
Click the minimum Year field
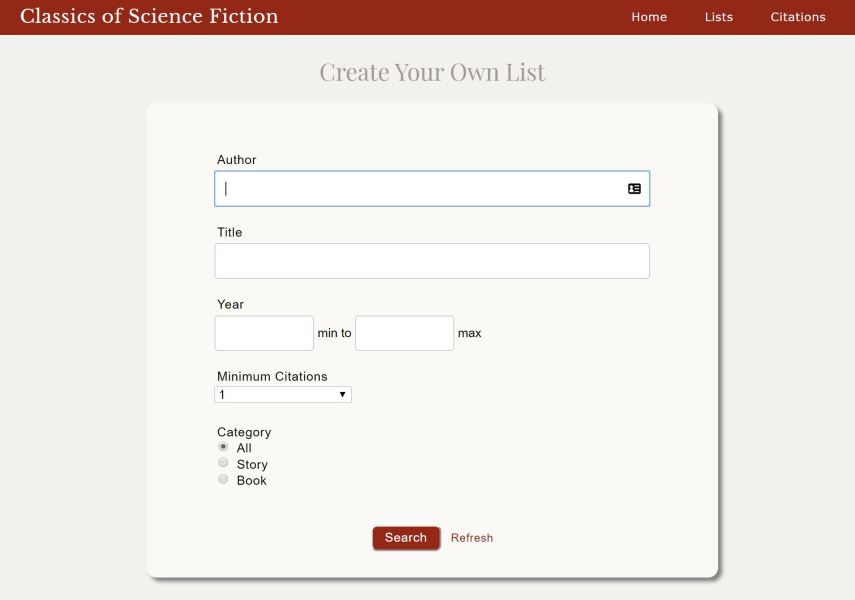(264, 333)
